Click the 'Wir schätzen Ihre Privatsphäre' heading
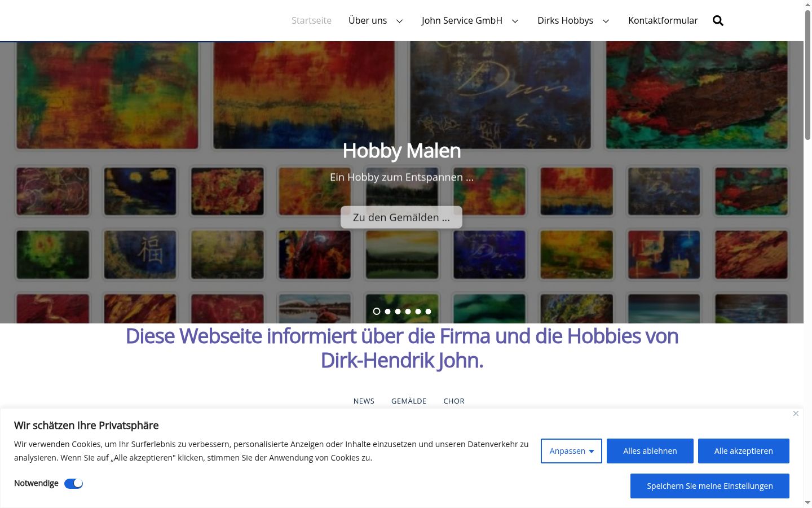 click(86, 426)
